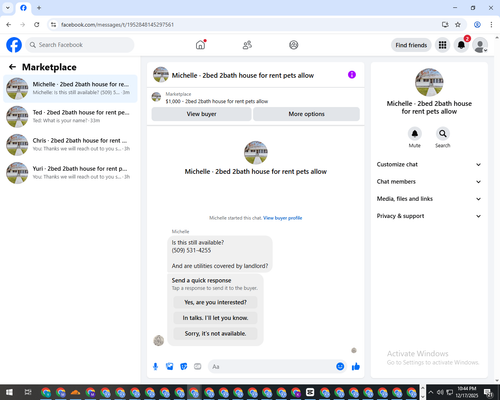Click the Marketplace listing thumbnail above View buyer
The image size is (500, 400).
tap(156, 97)
